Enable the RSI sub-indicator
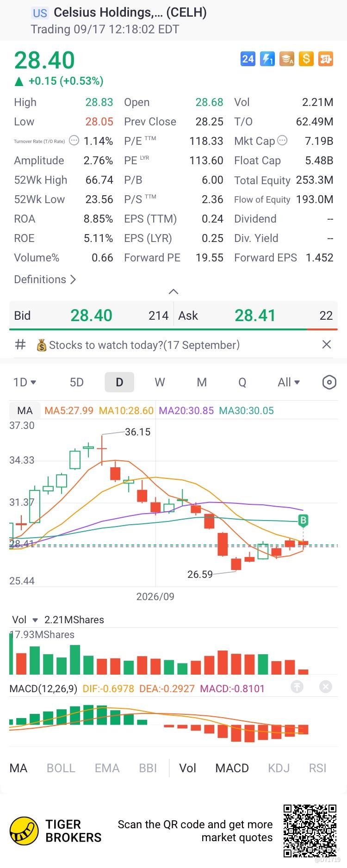Image resolution: width=347 pixels, height=868 pixels. 317,769
